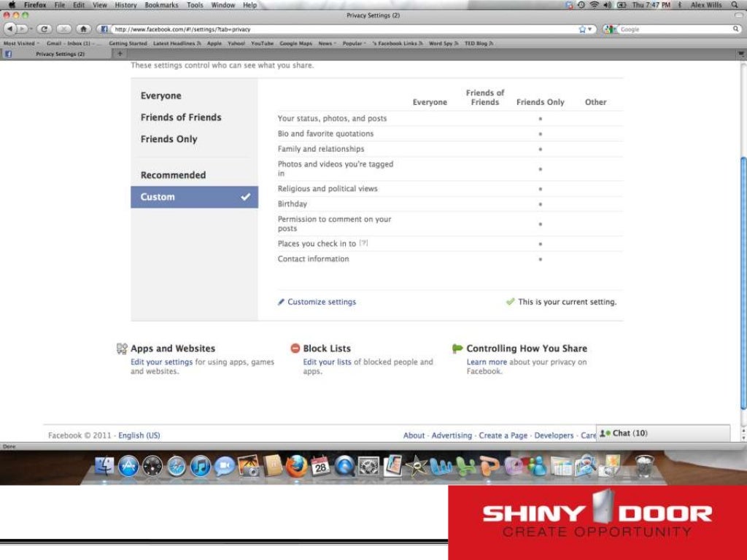Open the search engine selector dropdown
The height and width of the screenshot is (560, 747).
(611, 29)
